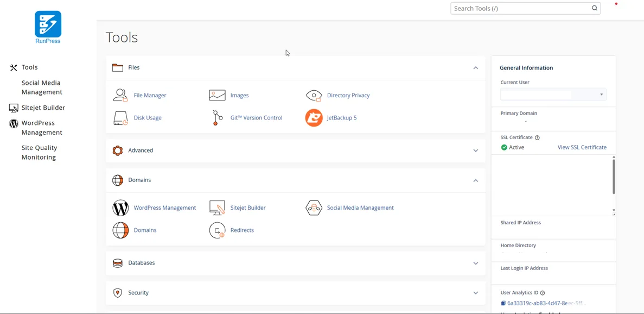Click the green Active SSL status

(513, 148)
